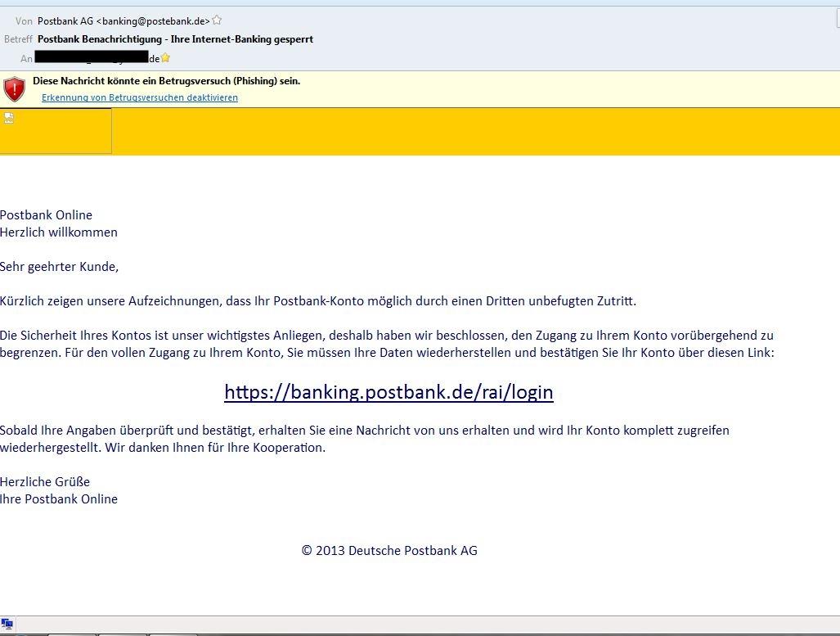840x636 pixels.
Task: Click the email subject line text
Action: pos(175,39)
